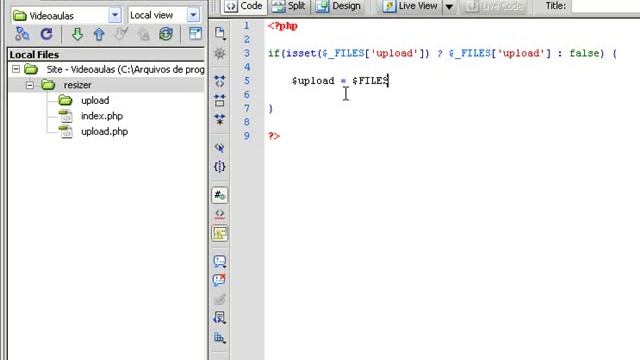The width and height of the screenshot is (640, 360).
Task: Select the upload folder in file tree
Action: click(95, 100)
